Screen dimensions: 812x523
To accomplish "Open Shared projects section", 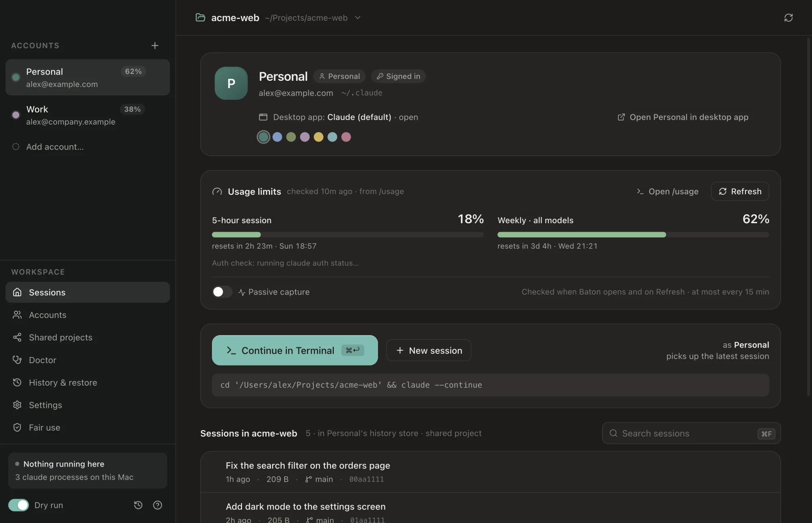I will (88, 338).
